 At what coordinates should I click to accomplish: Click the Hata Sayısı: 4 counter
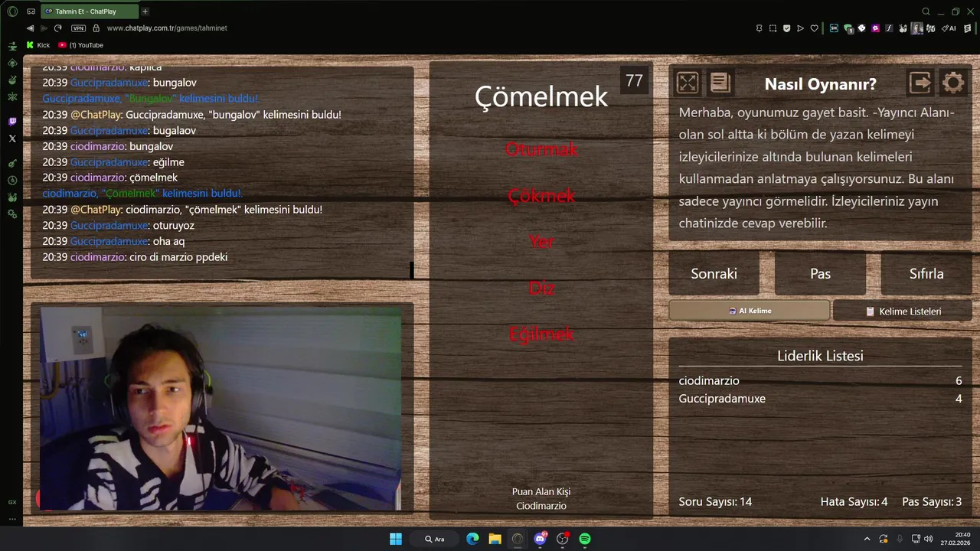[x=854, y=501]
